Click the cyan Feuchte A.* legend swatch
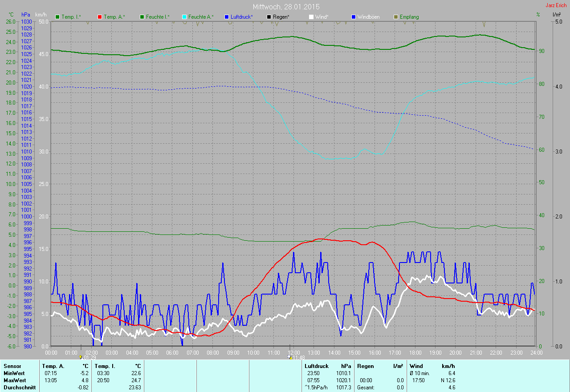The height and width of the screenshot is (392, 570). (184, 17)
